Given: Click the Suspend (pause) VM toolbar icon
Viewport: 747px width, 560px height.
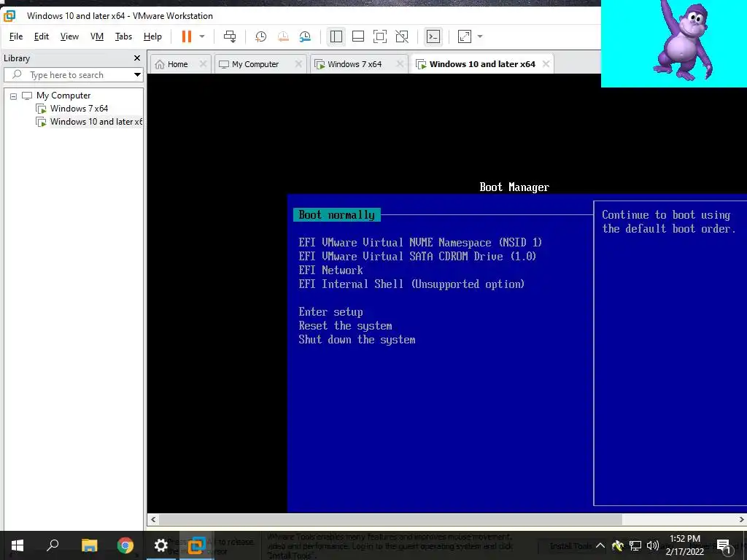Looking at the screenshot, I should click(186, 36).
